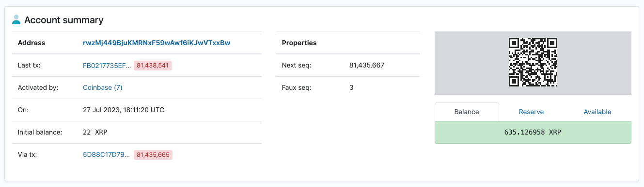Click the Properties header
Viewport: 644px width, 187px height.
pos(299,43)
